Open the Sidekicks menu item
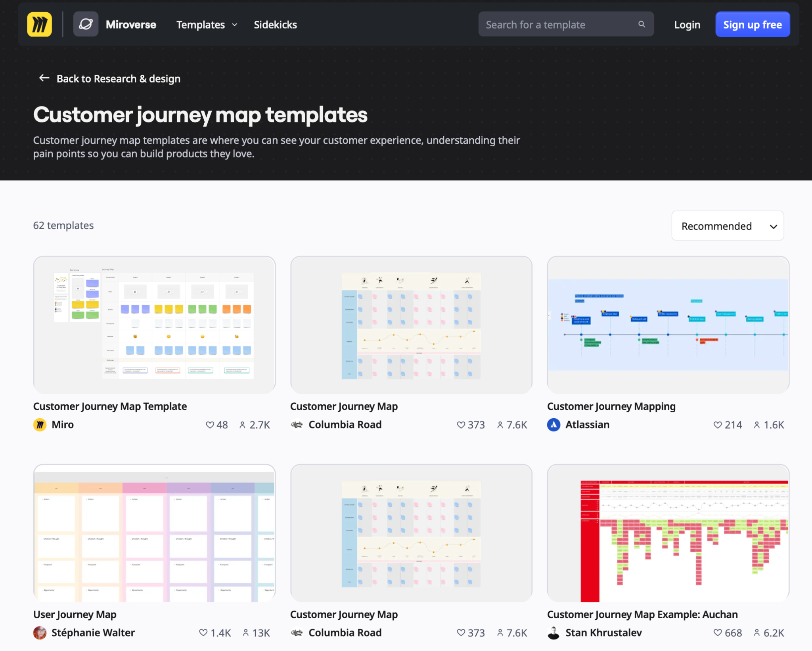Viewport: 812px width, 651px height. click(275, 25)
